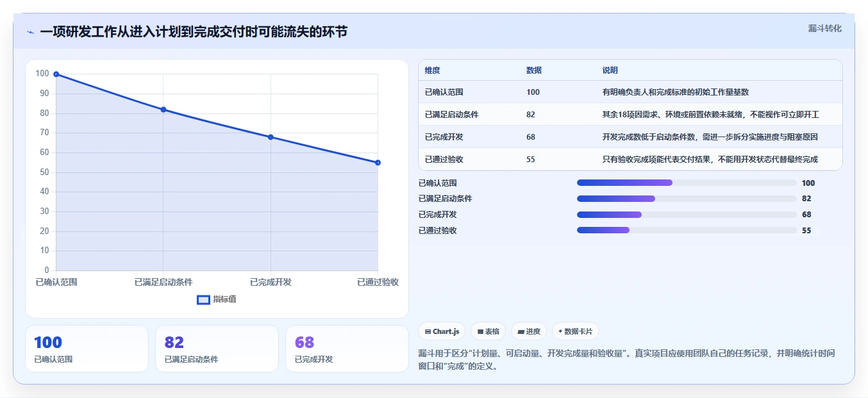Screen dimensions: 868x398
Task: Click the 已确认范围 label in the progress list
Action: [438, 183]
